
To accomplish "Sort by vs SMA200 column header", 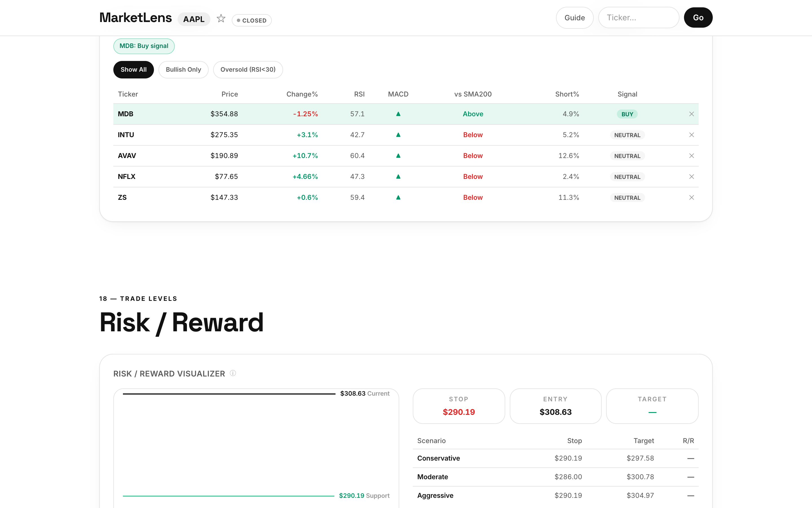I will [x=473, y=94].
